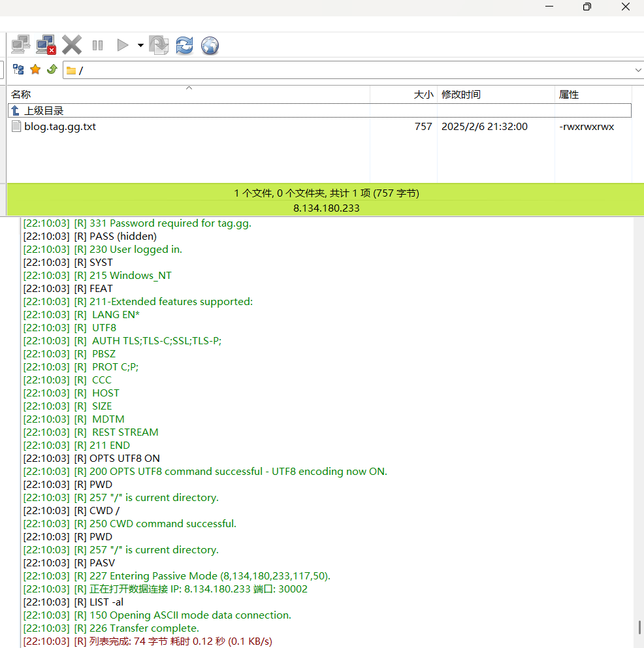
Task: Open the bookmarks star icon
Action: point(35,70)
